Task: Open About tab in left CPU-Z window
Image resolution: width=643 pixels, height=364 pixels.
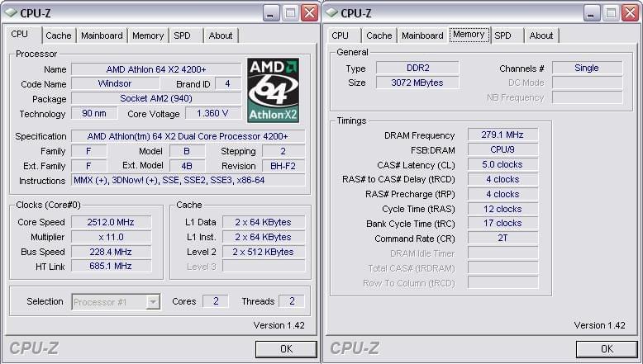Action: pos(221,35)
